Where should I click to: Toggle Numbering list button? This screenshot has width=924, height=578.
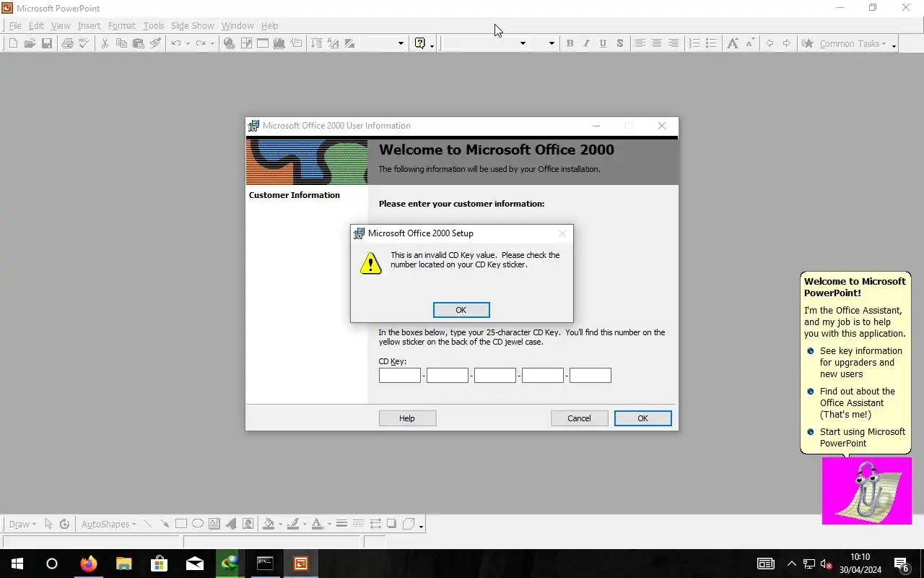coord(694,43)
